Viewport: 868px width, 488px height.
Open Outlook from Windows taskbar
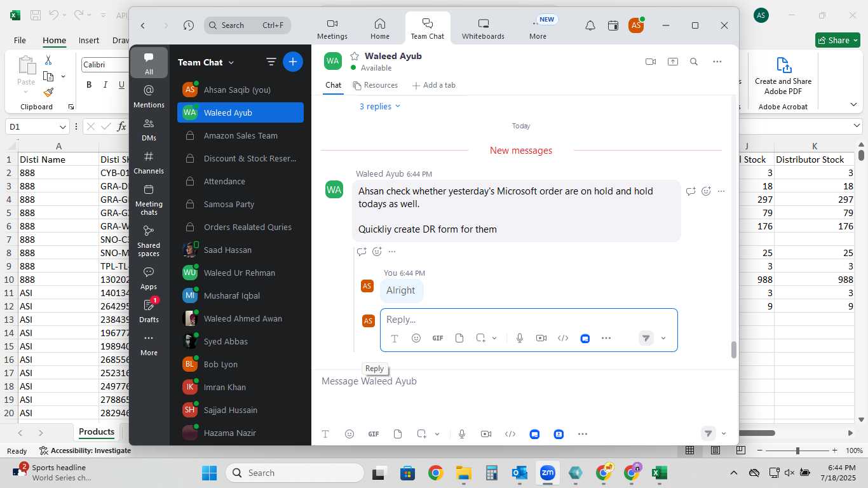tap(520, 473)
